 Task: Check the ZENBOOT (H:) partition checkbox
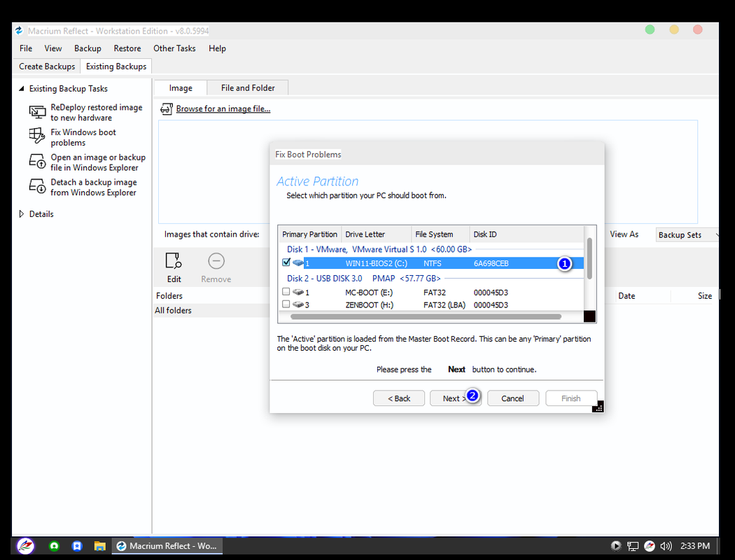coord(286,304)
